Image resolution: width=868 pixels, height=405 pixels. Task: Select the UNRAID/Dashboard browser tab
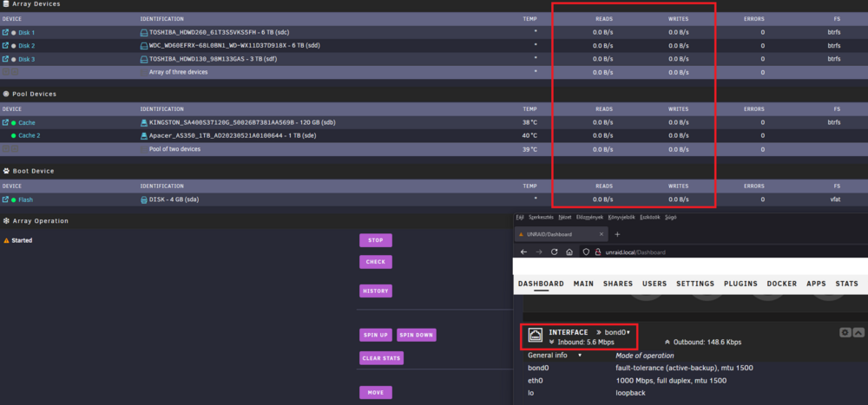click(562, 234)
